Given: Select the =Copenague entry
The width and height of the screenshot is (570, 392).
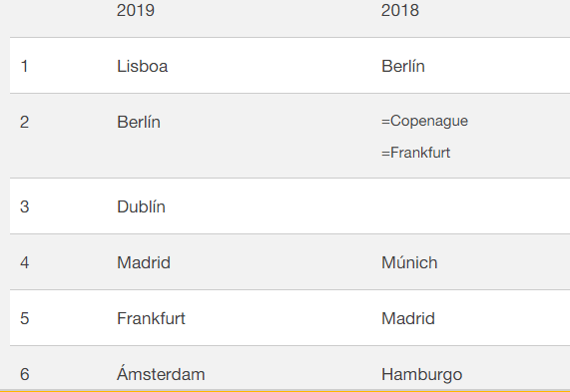Looking at the screenshot, I should (x=424, y=121).
